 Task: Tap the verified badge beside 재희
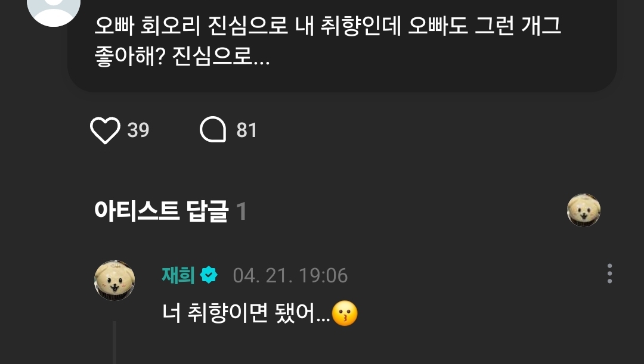(x=209, y=275)
